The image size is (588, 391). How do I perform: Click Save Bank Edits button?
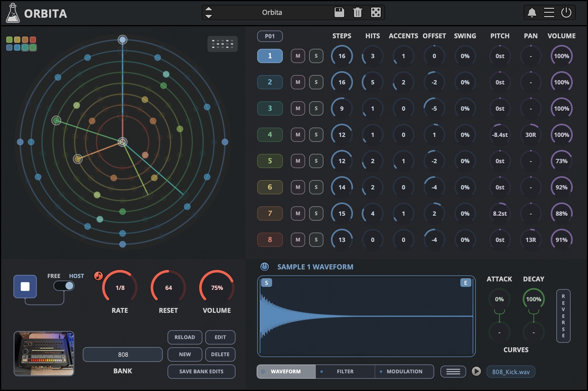[x=201, y=372]
